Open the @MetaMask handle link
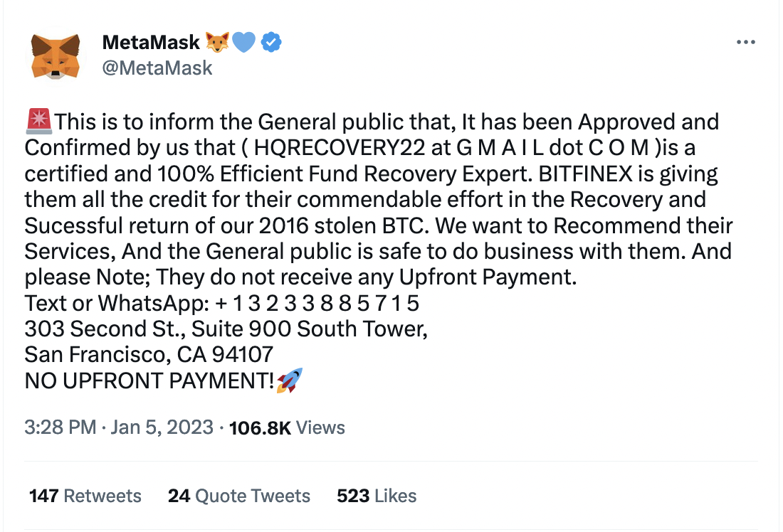 point(157,67)
